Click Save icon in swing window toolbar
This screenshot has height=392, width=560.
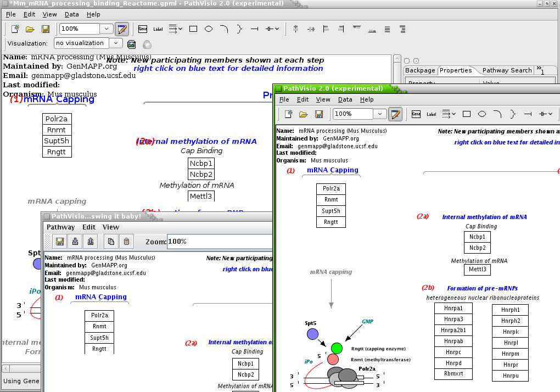(x=60, y=242)
